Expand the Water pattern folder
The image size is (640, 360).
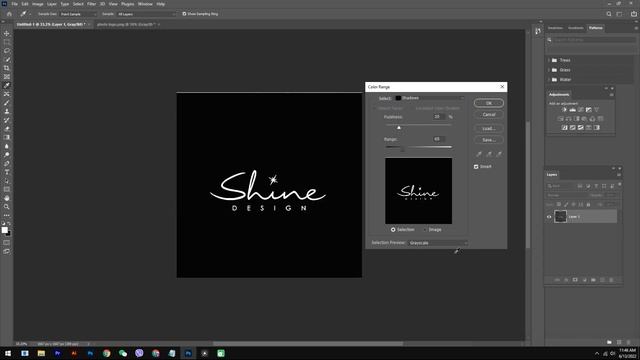[x=549, y=80]
